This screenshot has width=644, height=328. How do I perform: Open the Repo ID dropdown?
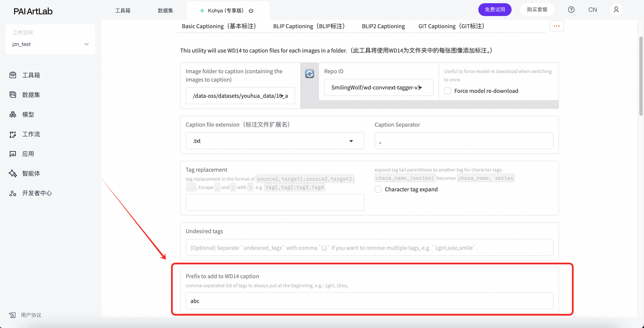tap(378, 87)
